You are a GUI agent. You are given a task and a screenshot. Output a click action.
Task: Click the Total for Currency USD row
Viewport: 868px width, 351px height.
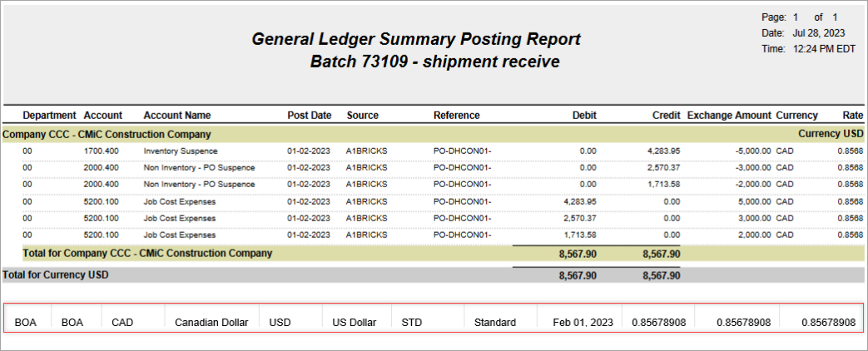(x=433, y=275)
